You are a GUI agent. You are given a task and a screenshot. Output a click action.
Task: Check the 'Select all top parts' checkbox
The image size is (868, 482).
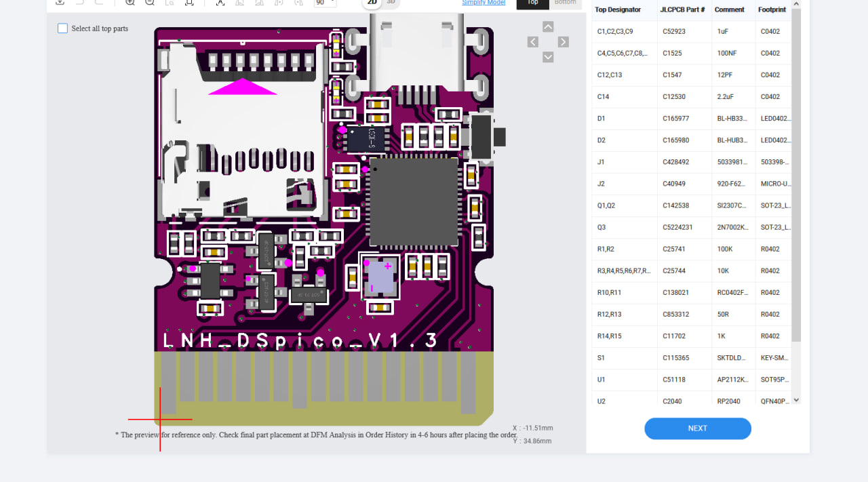(x=63, y=28)
